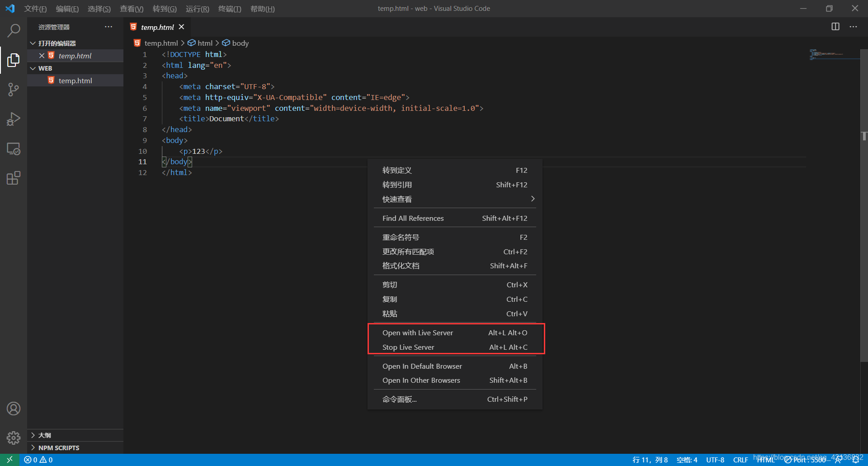868x466 pixels.
Task: Click the notifications bell in status bar
Action: [856, 460]
